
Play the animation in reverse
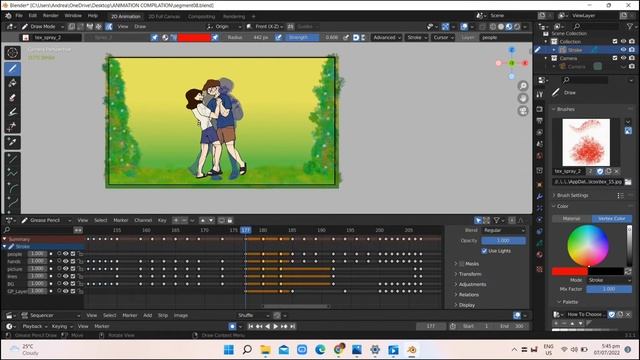pyautogui.click(x=267, y=326)
